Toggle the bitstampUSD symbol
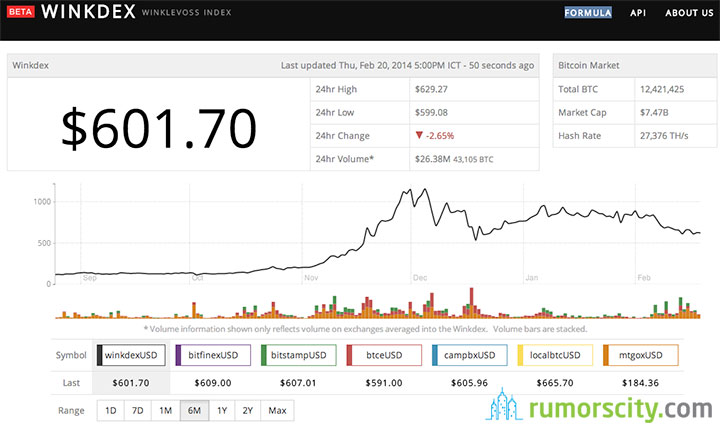 [298, 355]
